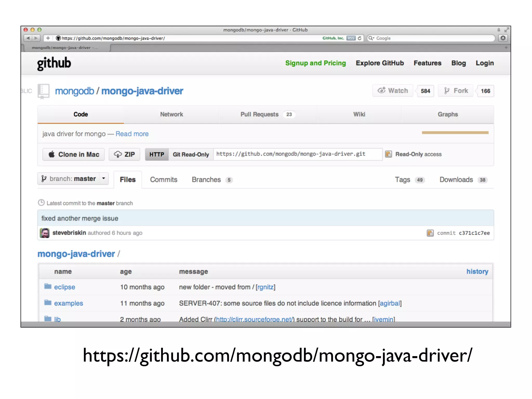Click the Watch button
The image size is (532, 399).
[393, 91]
